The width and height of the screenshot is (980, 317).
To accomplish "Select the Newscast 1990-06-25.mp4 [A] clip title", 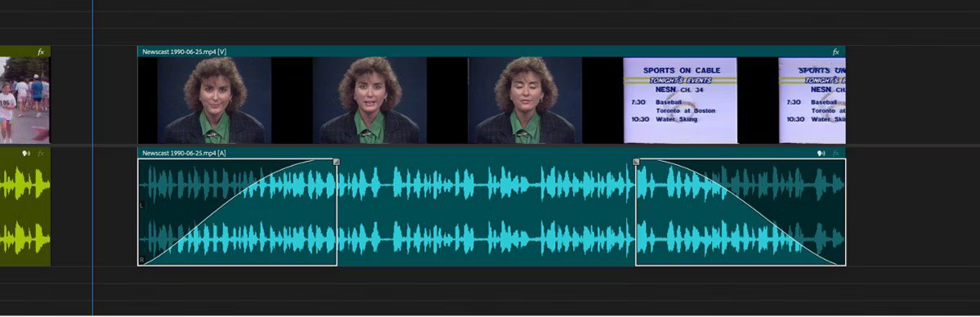I will [185, 153].
